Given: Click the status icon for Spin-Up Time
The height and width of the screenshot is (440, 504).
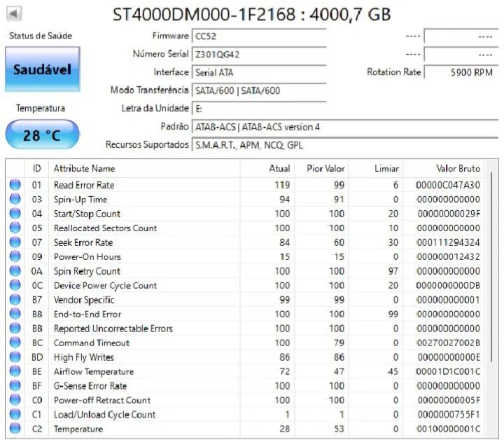Looking at the screenshot, I should click(15, 199).
